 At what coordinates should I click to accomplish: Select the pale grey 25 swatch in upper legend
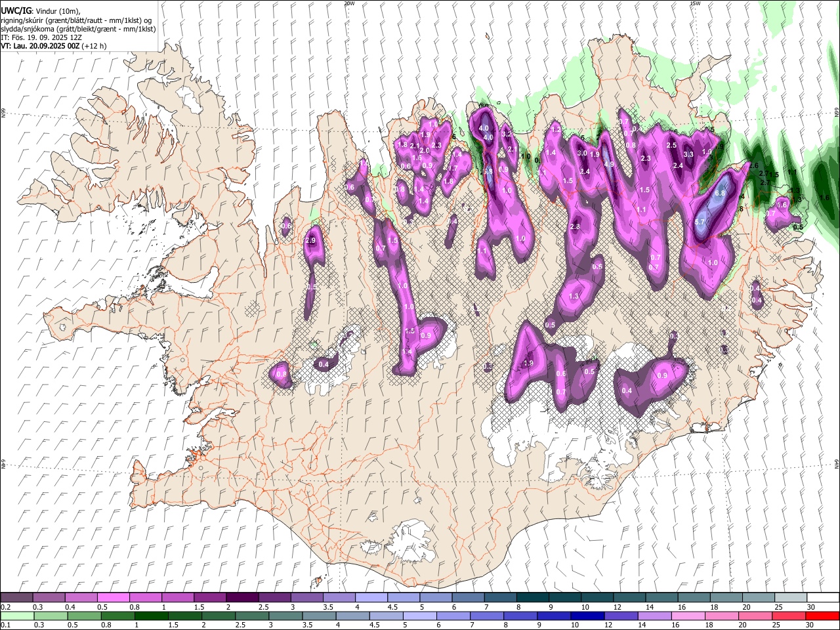(791, 598)
